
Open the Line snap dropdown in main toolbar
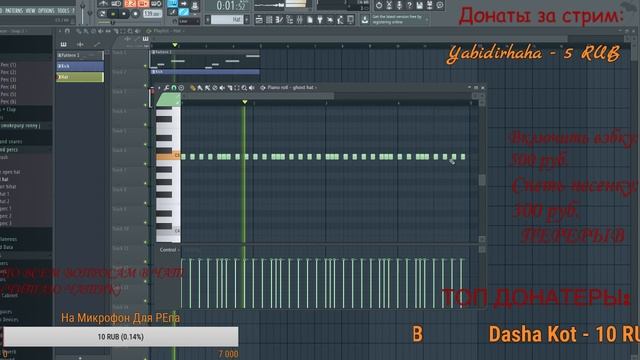189,21
